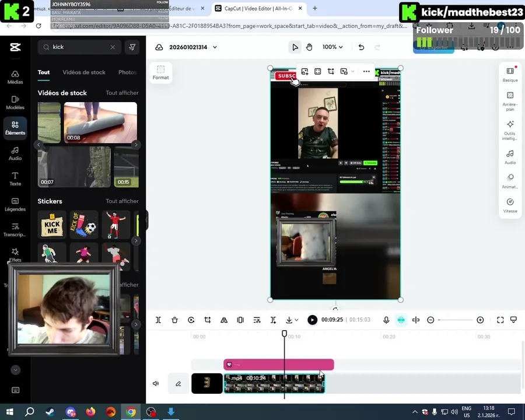525x420 pixels.
Task: Click the cloud save status icon
Action: click(x=159, y=47)
